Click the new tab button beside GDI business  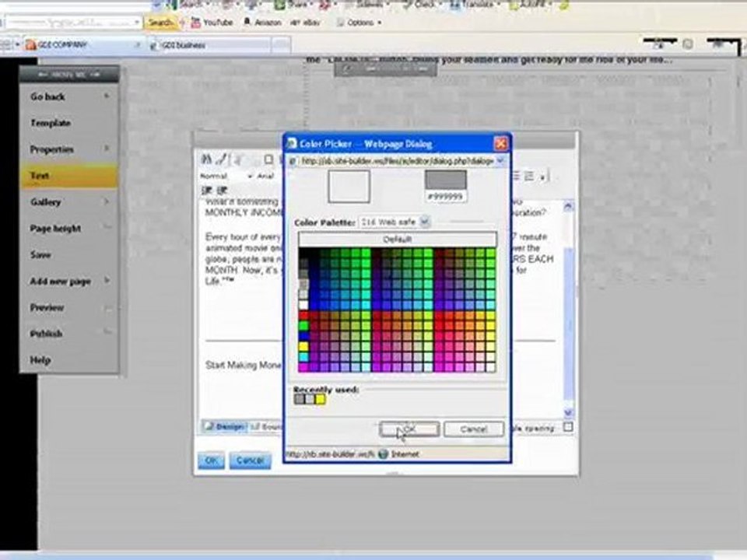point(281,45)
